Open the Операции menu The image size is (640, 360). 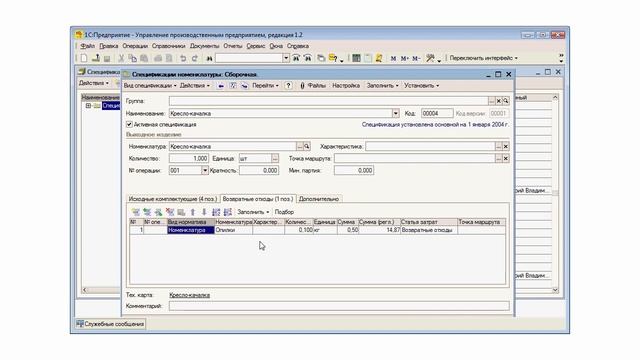point(135,46)
